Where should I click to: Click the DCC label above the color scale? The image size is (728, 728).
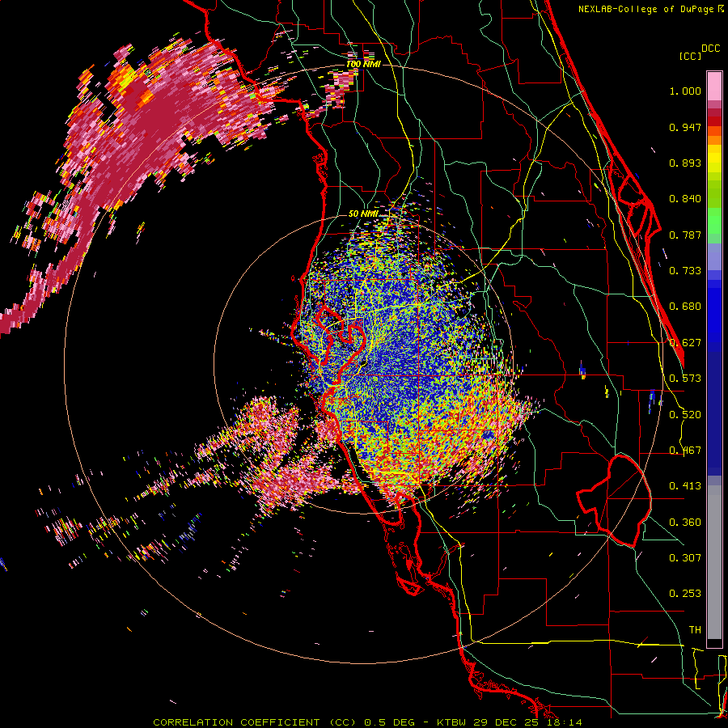(710, 49)
